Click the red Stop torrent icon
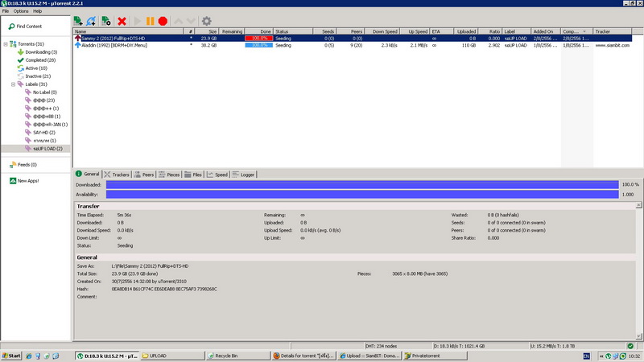Viewport: 644px width, 362px height. tap(163, 21)
